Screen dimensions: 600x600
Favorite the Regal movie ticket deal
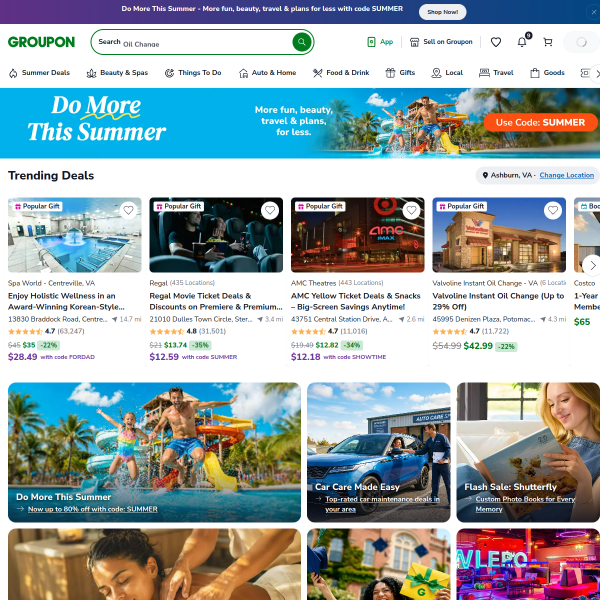pyautogui.click(x=270, y=210)
